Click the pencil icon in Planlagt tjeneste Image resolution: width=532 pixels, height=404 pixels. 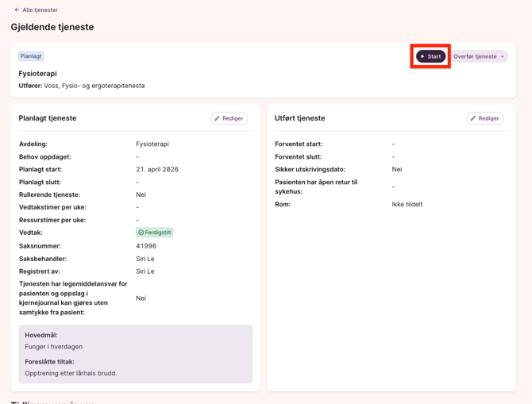pos(218,118)
